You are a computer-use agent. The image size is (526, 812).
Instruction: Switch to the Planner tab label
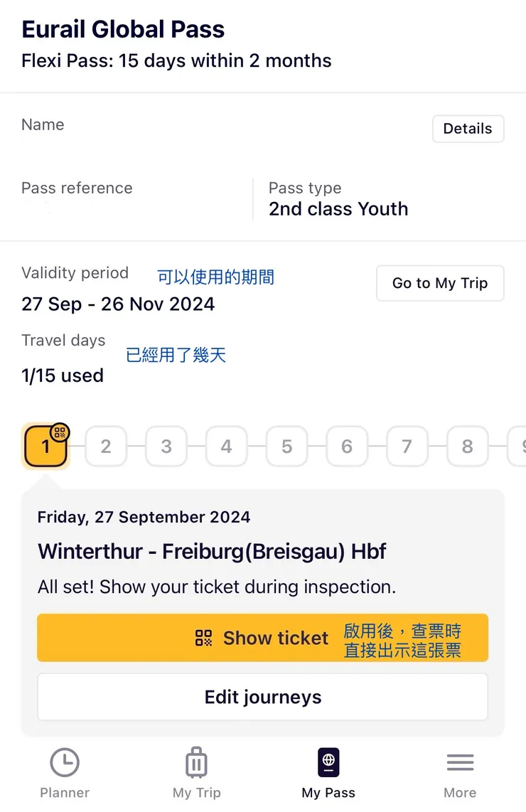click(65, 792)
